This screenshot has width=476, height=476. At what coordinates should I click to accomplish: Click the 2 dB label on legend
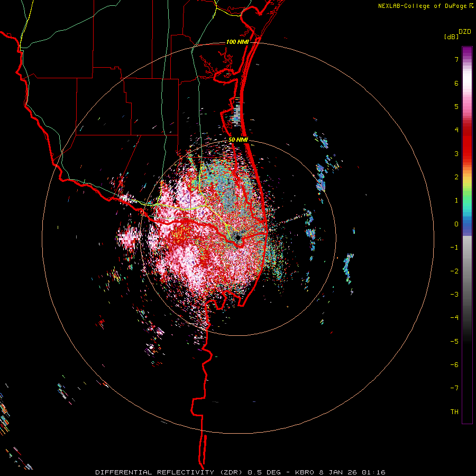(456, 177)
